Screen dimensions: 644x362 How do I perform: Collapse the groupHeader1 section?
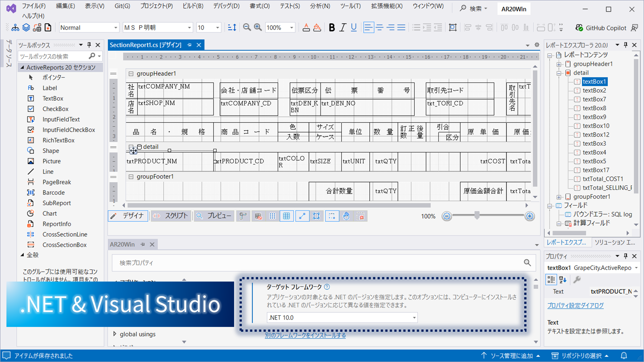coord(131,74)
